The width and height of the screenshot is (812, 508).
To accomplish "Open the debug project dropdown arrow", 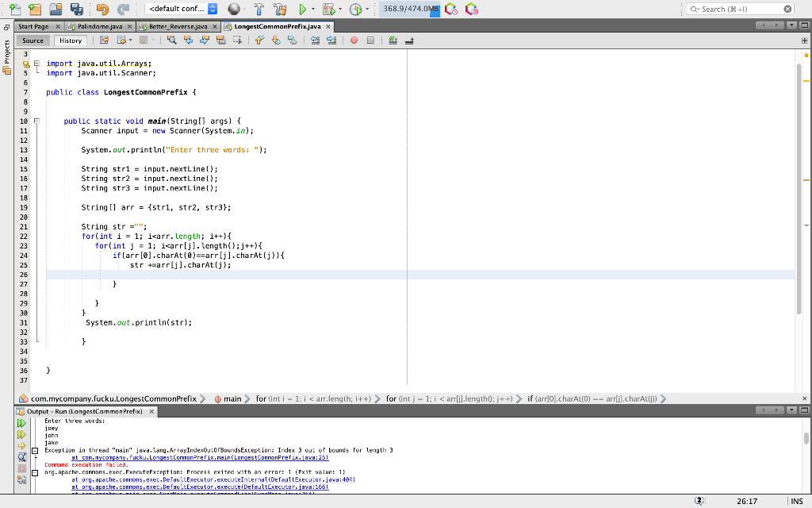I will click(x=340, y=9).
